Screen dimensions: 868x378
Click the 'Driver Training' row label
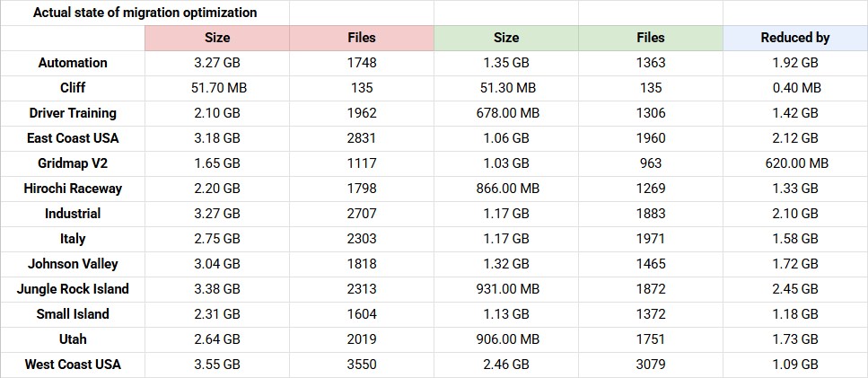(x=73, y=113)
